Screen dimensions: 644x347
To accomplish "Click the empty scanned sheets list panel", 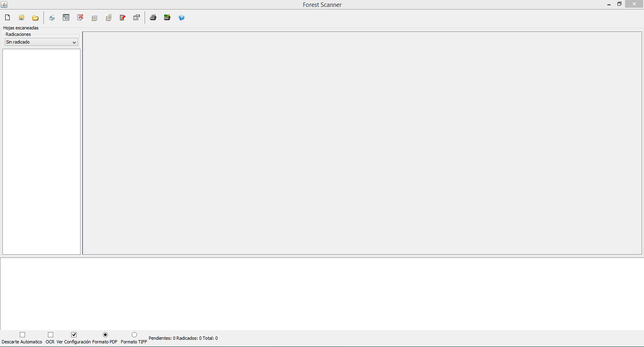I will (x=41, y=152).
